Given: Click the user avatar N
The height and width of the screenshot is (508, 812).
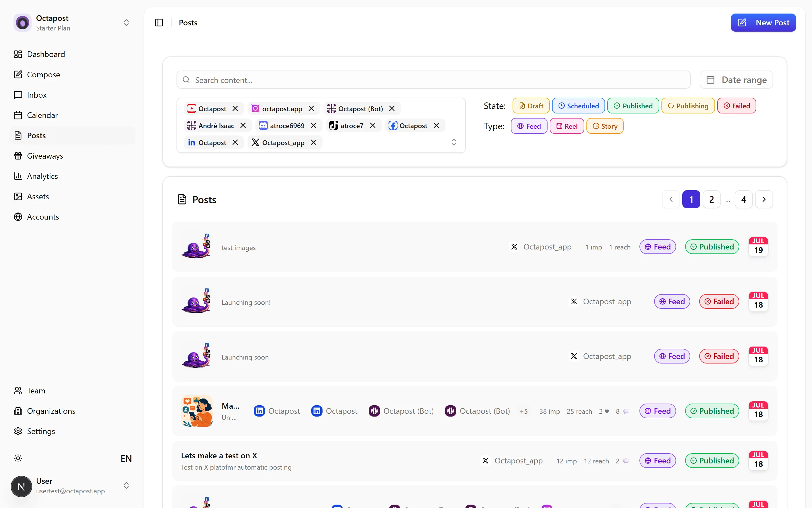Looking at the screenshot, I should (21, 486).
